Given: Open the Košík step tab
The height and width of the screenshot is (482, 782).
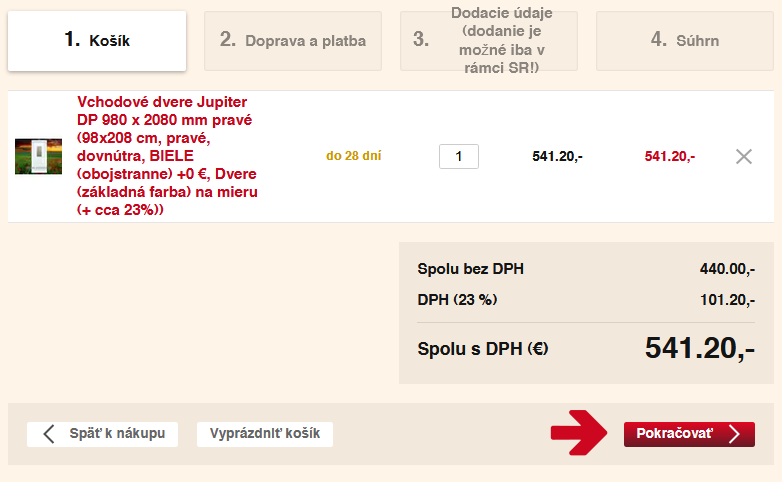Looking at the screenshot, I should pyautogui.click(x=97, y=41).
